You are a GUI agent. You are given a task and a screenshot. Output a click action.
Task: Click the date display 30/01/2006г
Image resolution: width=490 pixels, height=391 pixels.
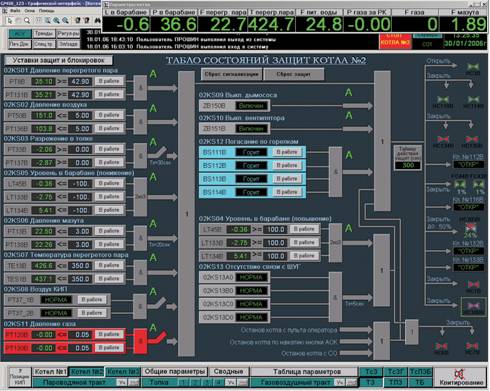click(x=465, y=44)
